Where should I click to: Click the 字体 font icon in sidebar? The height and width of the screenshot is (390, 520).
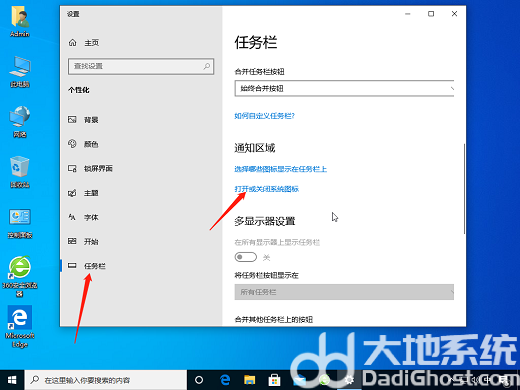(x=72, y=217)
